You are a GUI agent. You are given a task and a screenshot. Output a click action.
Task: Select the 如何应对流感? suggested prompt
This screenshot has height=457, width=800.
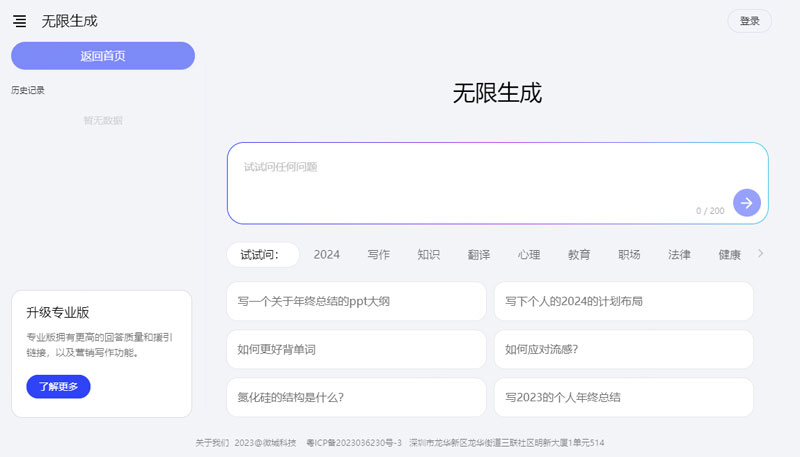(x=623, y=349)
